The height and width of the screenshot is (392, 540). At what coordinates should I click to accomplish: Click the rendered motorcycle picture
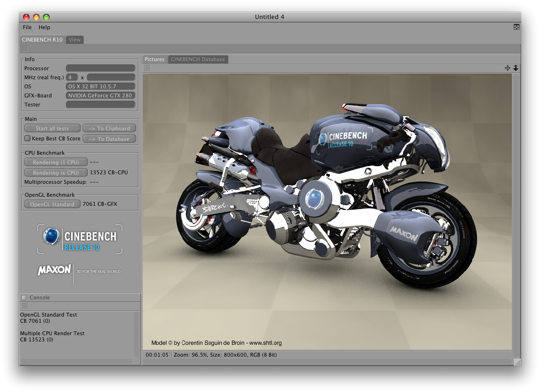pos(327,212)
